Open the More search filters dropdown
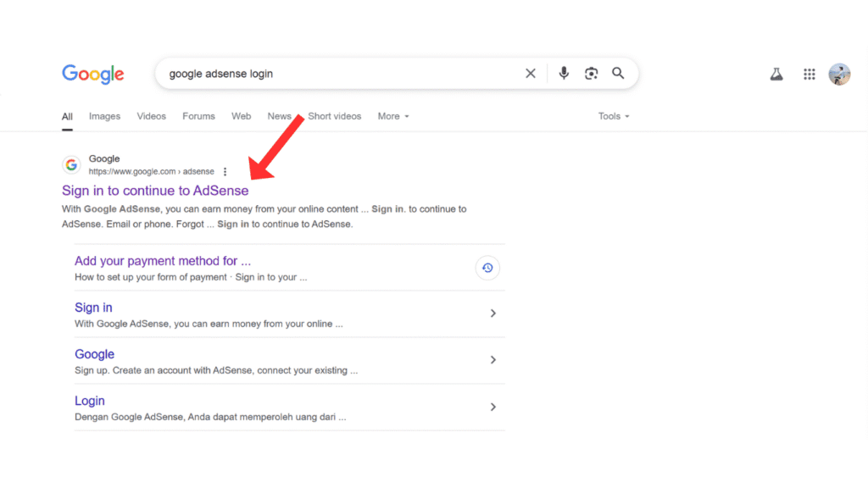Viewport: 868px width, 488px height. pyautogui.click(x=393, y=116)
